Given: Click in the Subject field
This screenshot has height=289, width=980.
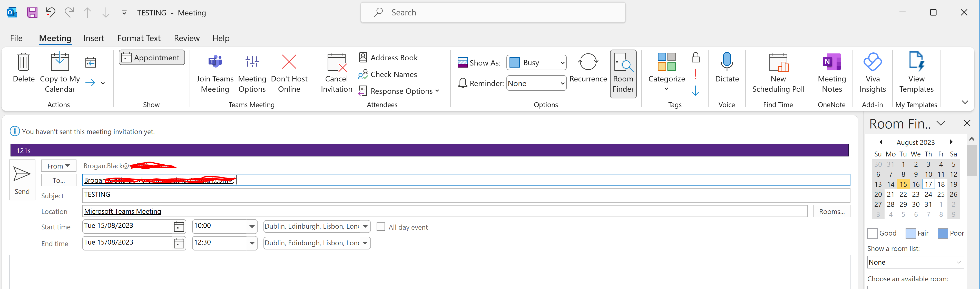Looking at the screenshot, I should click(457, 195).
